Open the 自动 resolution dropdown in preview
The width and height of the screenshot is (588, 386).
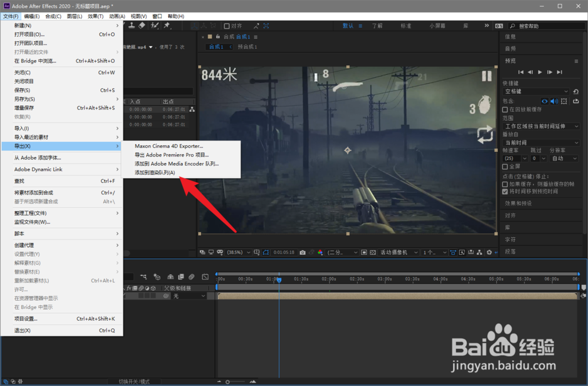point(564,158)
